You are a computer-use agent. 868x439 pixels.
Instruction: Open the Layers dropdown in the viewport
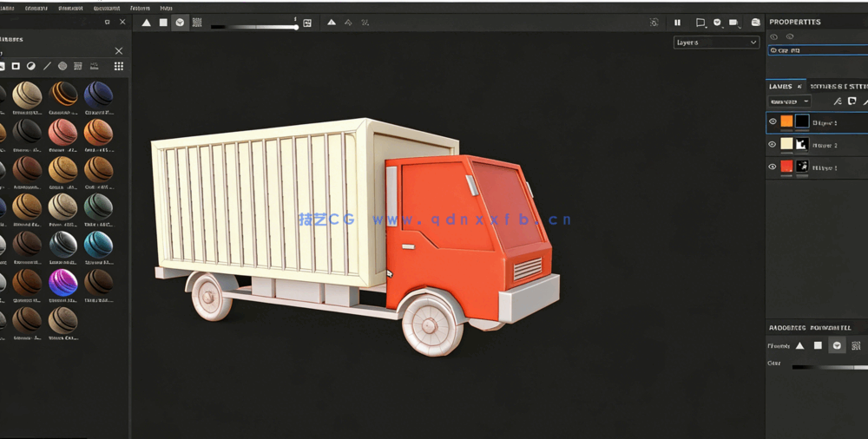coord(716,42)
